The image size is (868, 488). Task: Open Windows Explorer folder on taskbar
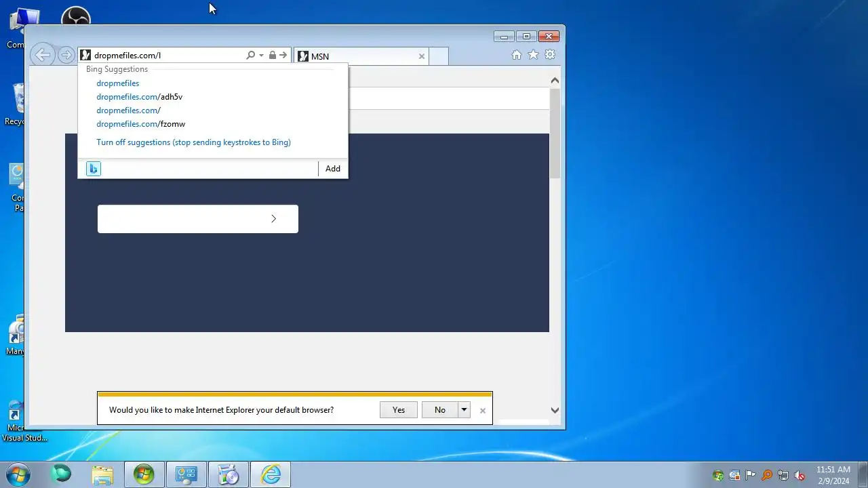tap(102, 474)
